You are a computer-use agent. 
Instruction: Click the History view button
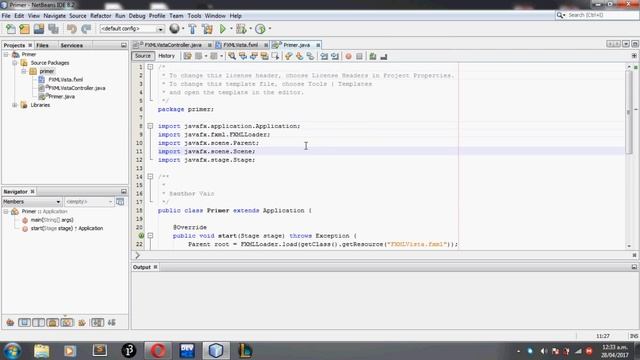click(167, 56)
